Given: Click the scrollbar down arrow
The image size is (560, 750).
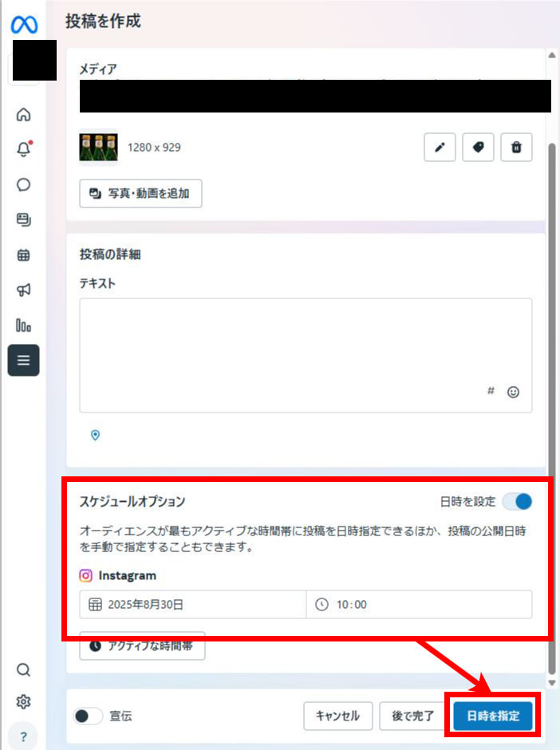Looking at the screenshot, I should [551, 682].
